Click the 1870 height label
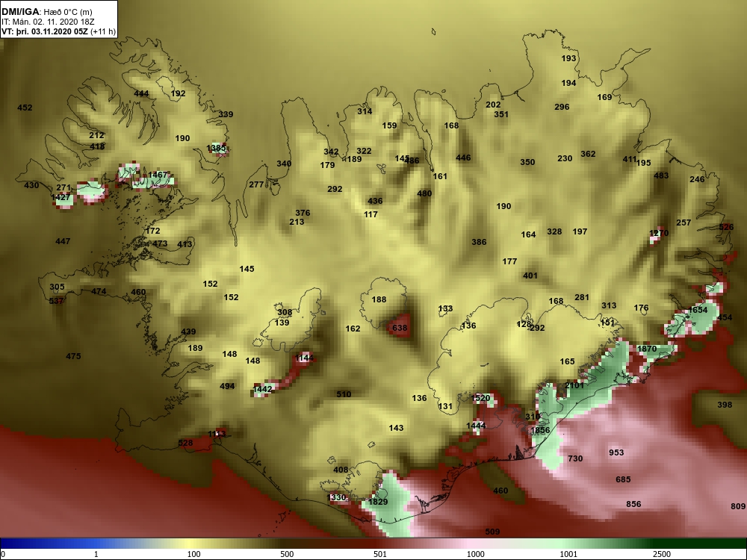Image resolution: width=747 pixels, height=560 pixels. click(647, 349)
